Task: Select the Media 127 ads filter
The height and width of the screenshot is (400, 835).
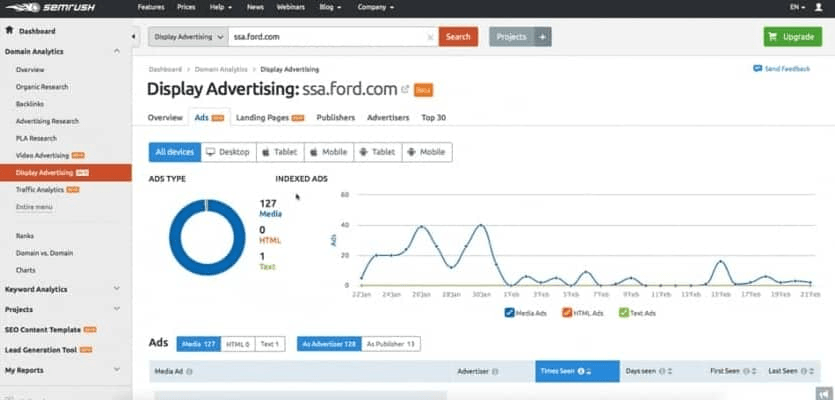Action: pos(199,344)
